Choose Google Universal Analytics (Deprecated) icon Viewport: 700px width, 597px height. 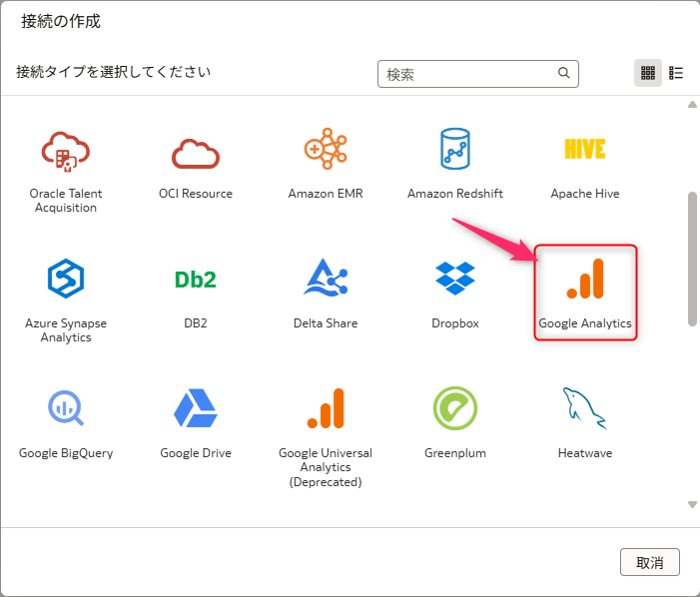(x=326, y=408)
